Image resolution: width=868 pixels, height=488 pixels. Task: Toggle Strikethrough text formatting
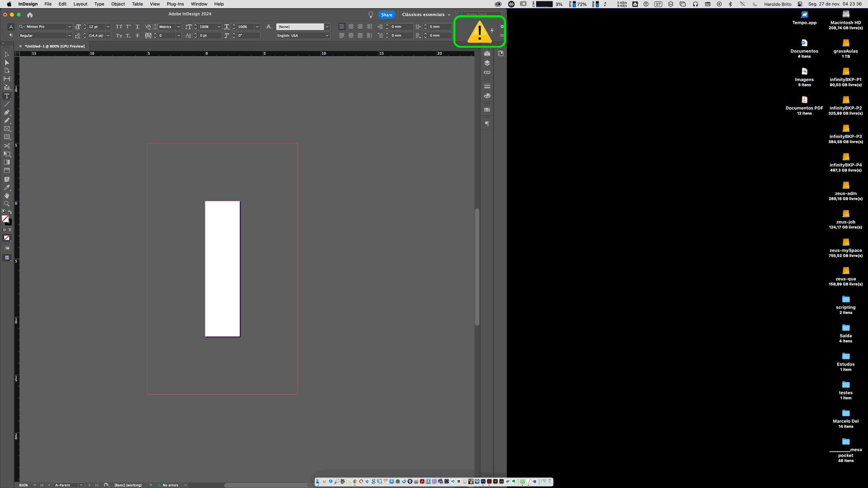137,36
